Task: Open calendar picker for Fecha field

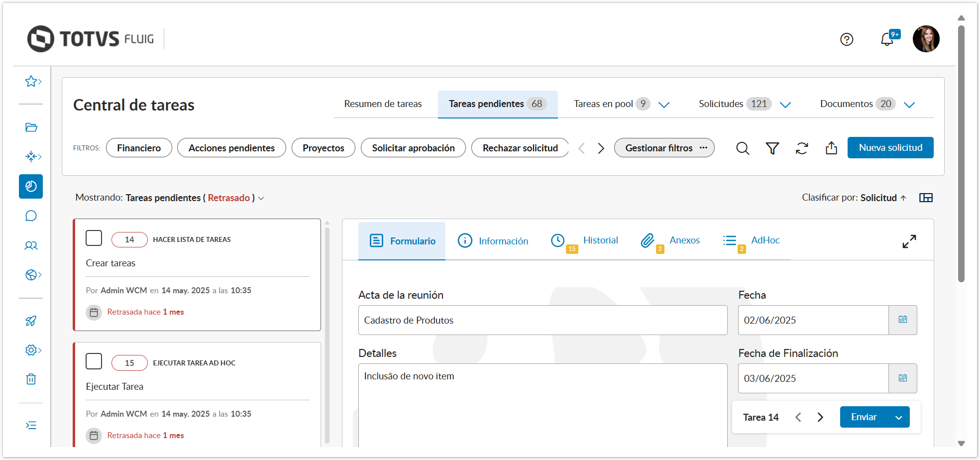Action: [903, 320]
